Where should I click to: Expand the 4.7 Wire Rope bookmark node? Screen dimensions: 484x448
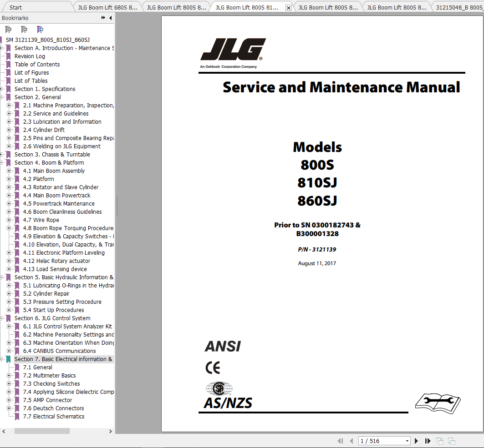pos(9,220)
